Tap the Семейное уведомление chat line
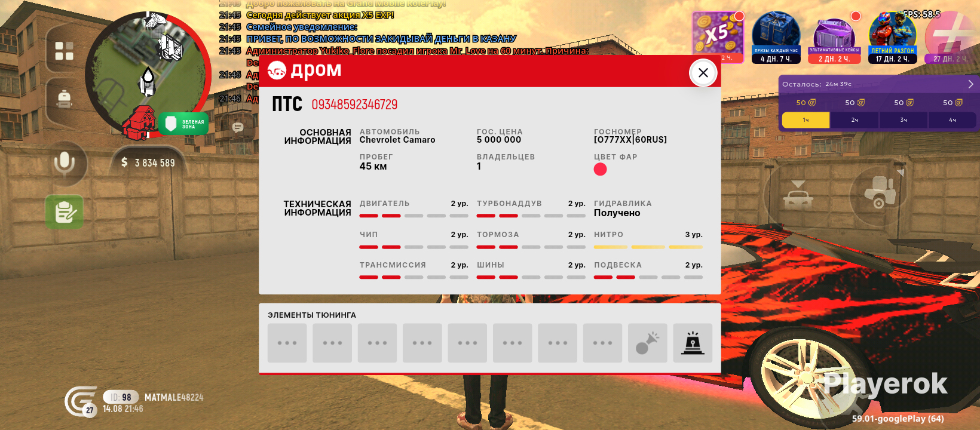 (x=302, y=27)
